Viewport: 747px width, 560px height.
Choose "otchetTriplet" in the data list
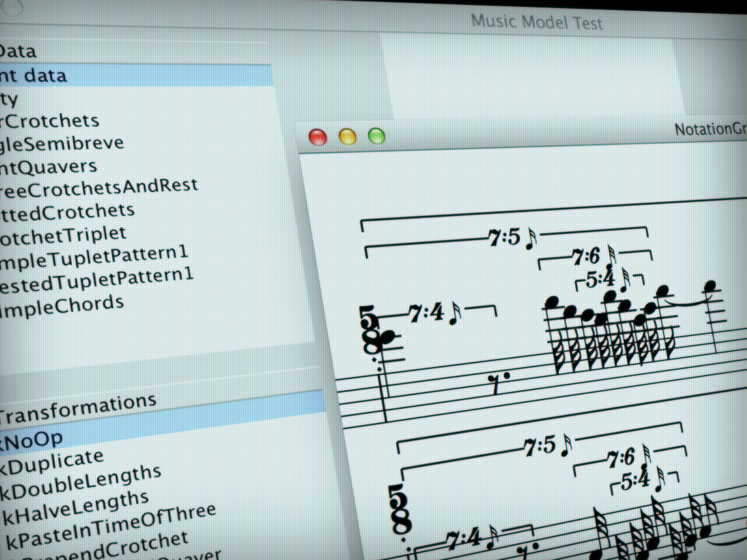click(x=63, y=235)
